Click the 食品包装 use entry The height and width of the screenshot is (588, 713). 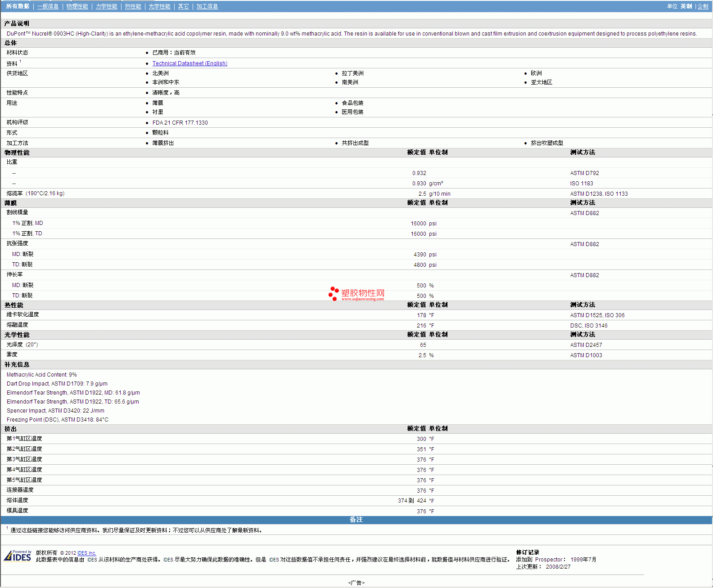[x=352, y=103]
